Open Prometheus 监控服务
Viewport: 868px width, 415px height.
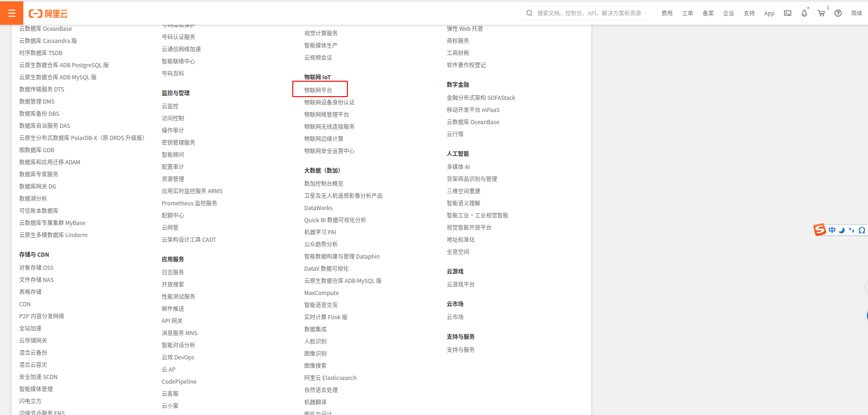[189, 203]
